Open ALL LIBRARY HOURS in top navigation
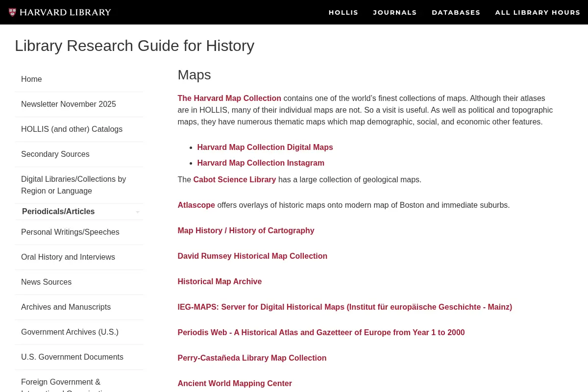The image size is (588, 392). pos(538,12)
